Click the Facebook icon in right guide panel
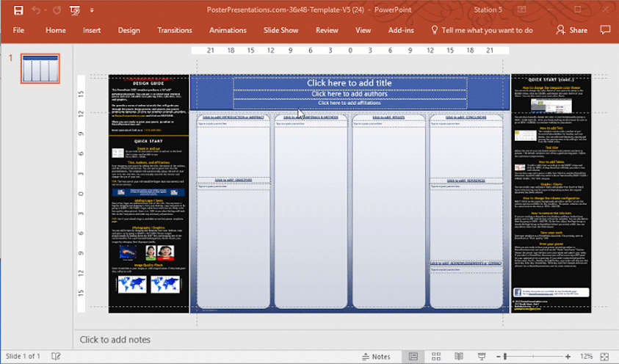Image resolution: width=619 pixels, height=364 pixels. [518, 292]
